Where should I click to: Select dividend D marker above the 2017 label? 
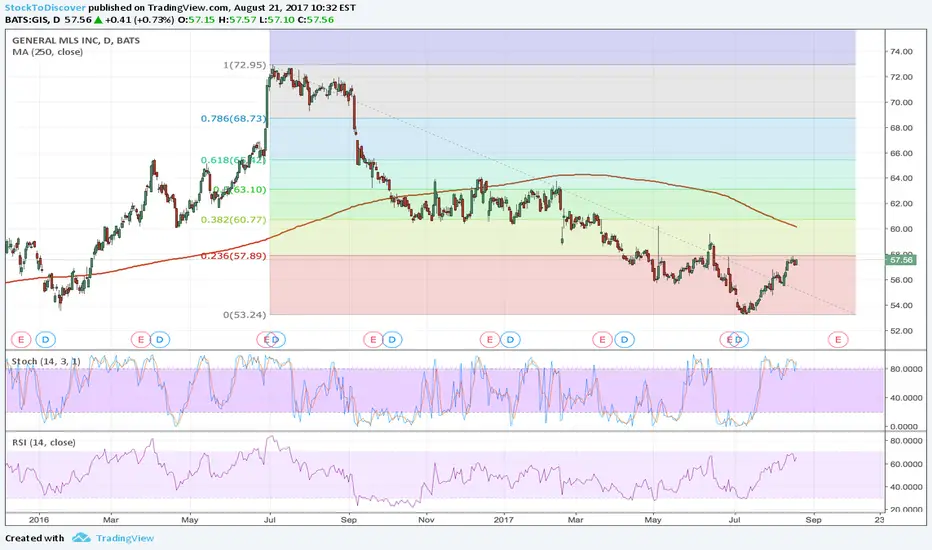click(510, 340)
